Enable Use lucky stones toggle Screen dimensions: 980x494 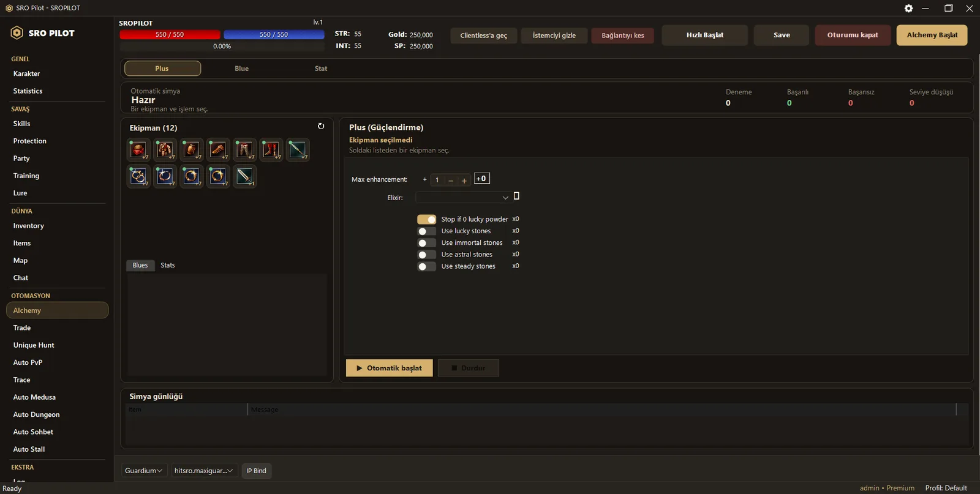click(x=426, y=231)
